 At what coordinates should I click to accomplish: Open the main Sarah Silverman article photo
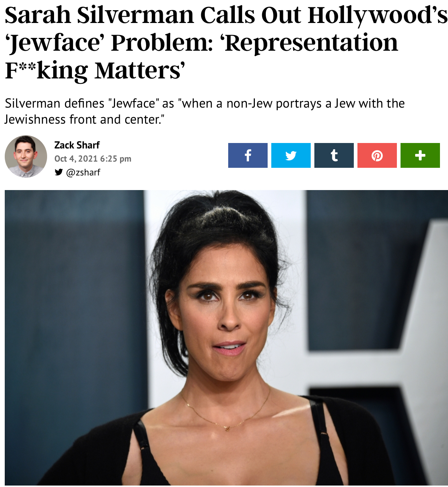226,338
